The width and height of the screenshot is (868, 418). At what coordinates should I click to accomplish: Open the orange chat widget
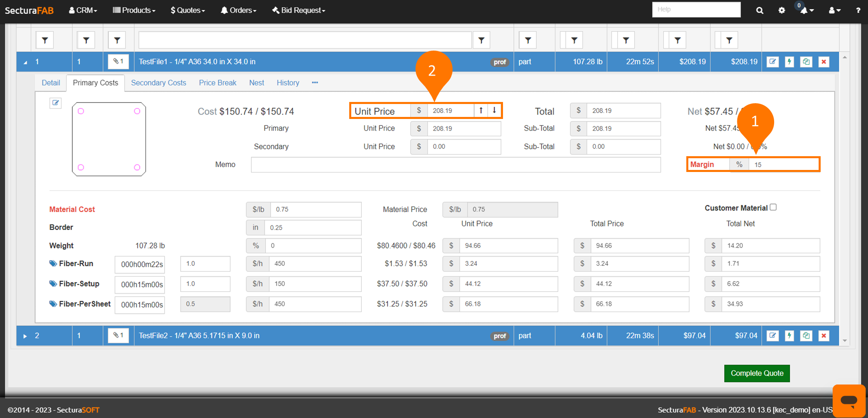(x=849, y=400)
